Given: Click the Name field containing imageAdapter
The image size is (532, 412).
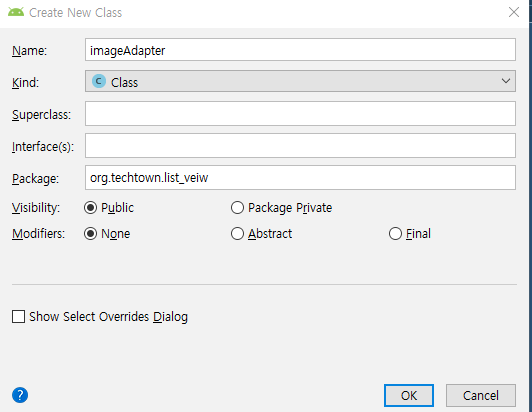Looking at the screenshot, I should tap(300, 50).
